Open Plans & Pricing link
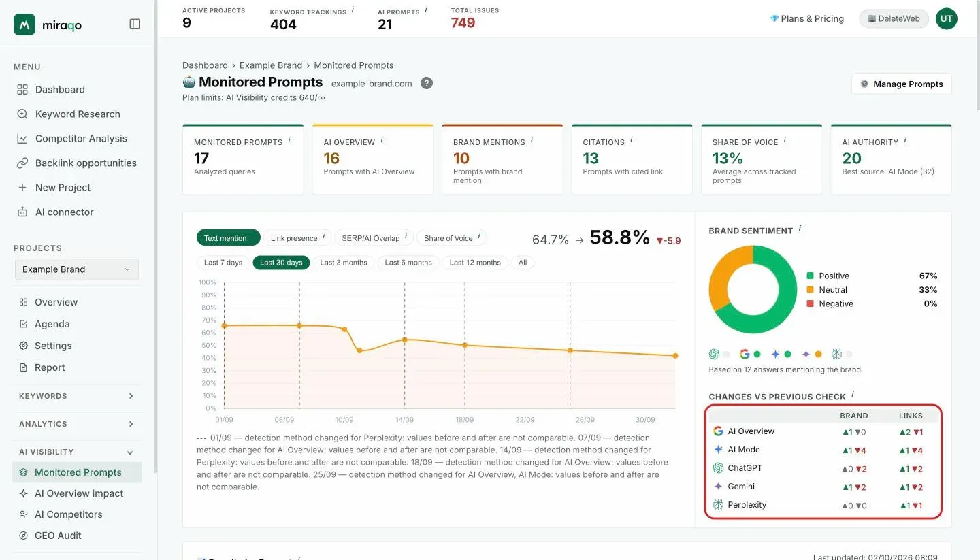980x560 pixels. (x=806, y=19)
